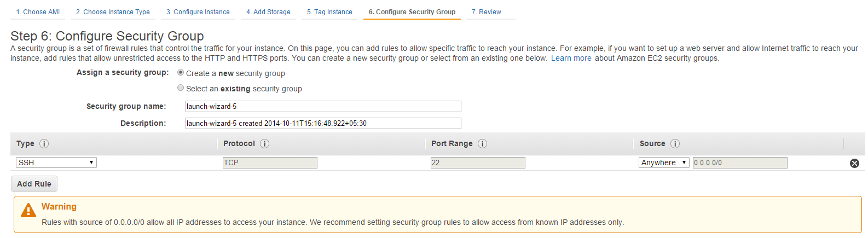Switch to 2. Choose Instance Type tab
The image size is (868, 238).
113,11
